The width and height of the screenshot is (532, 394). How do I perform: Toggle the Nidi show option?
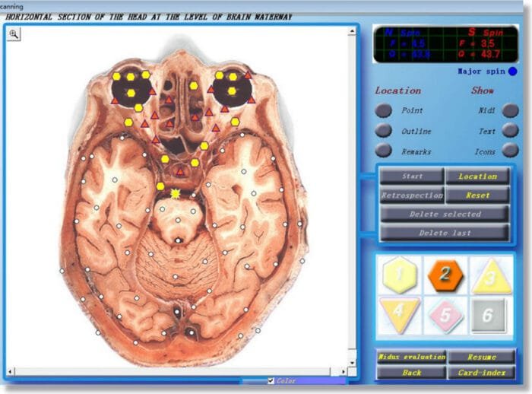pos(510,111)
